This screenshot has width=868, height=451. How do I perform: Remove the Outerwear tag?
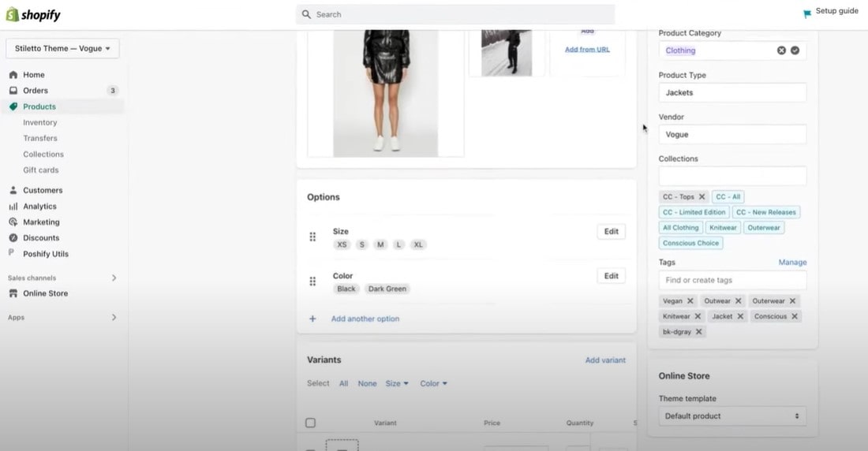[x=793, y=301]
